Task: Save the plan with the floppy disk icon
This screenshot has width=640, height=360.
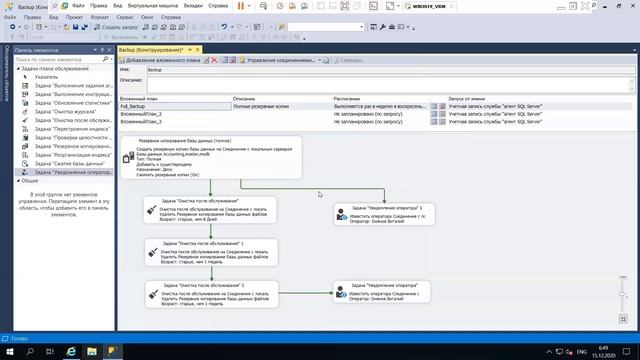Action: tap(76, 27)
